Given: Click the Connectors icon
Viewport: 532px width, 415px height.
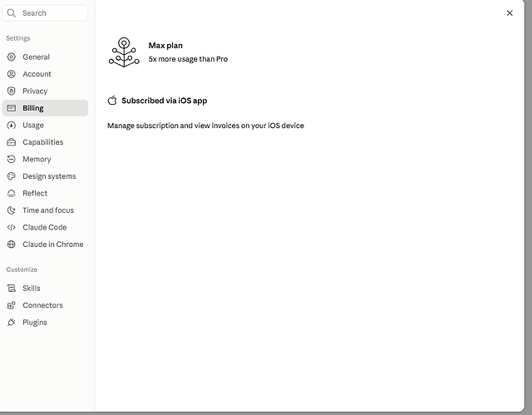Looking at the screenshot, I should coord(11,305).
